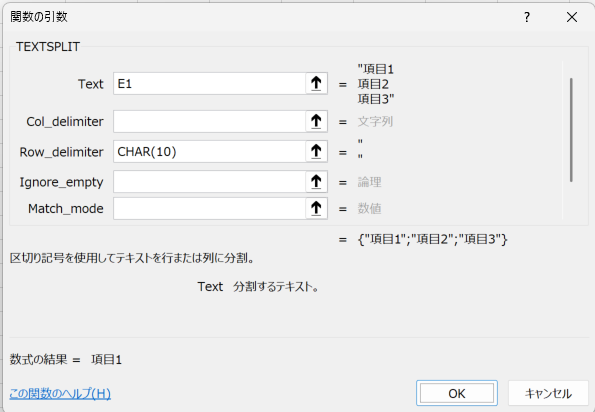Image resolution: width=595 pixels, height=412 pixels.
Task: Collapse dialog via Col_delimiter range selector
Action: point(316,121)
